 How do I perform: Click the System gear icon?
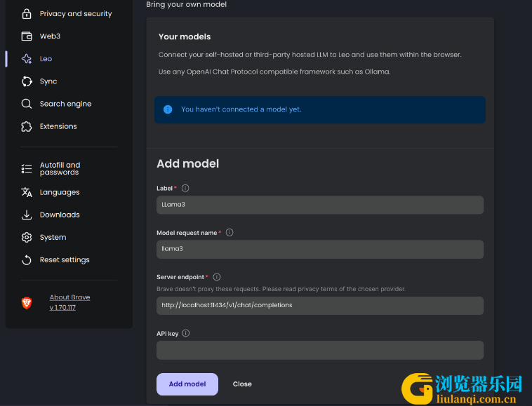click(x=27, y=237)
